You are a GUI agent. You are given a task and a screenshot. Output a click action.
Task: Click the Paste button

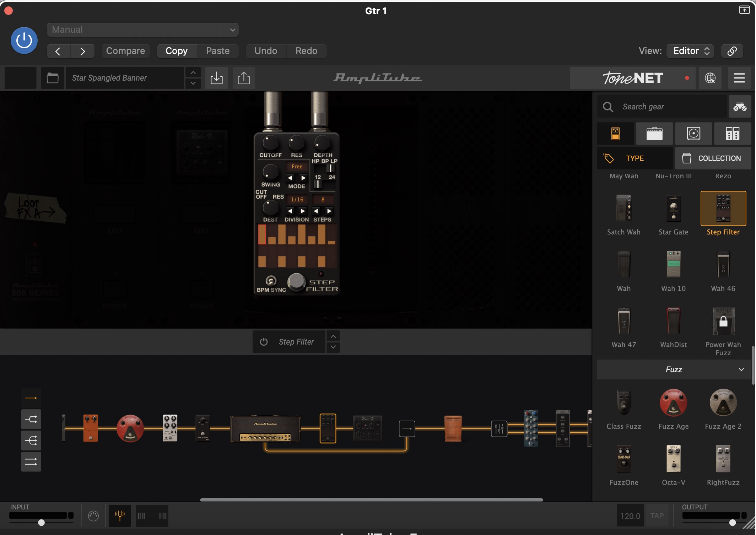pos(218,51)
